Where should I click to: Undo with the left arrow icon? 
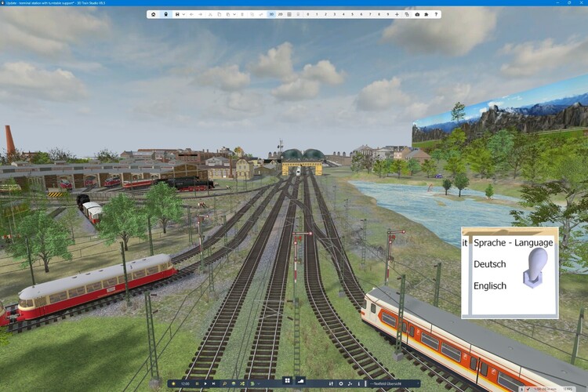[x=191, y=14]
